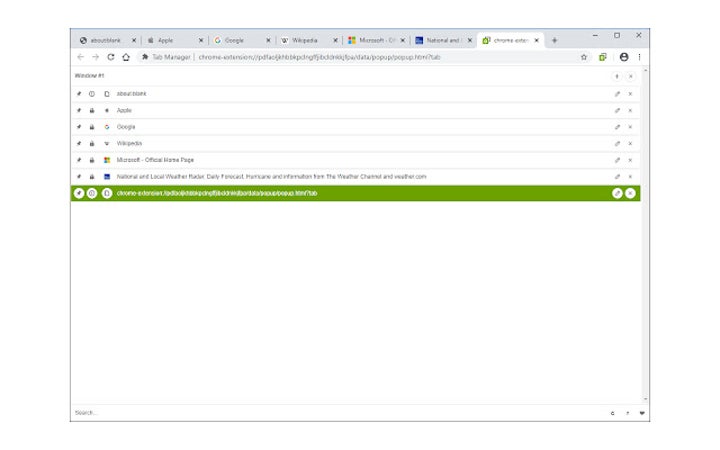Image resolution: width=720 pixels, height=450 pixels.
Task: Switch to the Microsoft browser tab
Action: pyautogui.click(x=372, y=41)
